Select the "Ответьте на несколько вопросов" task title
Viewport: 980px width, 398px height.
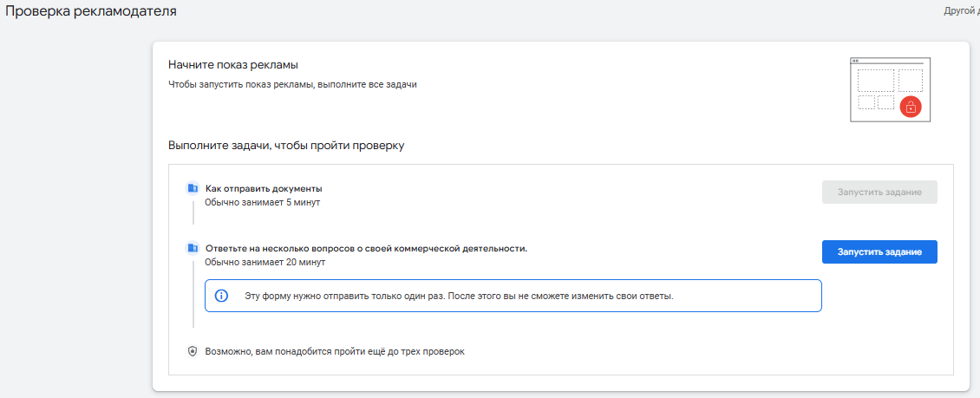366,248
